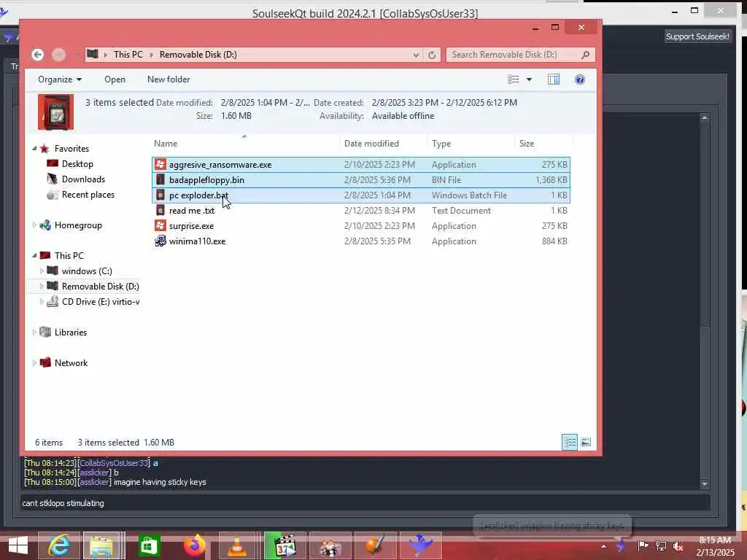Open the Organize menu
The image size is (747, 560).
click(x=60, y=79)
